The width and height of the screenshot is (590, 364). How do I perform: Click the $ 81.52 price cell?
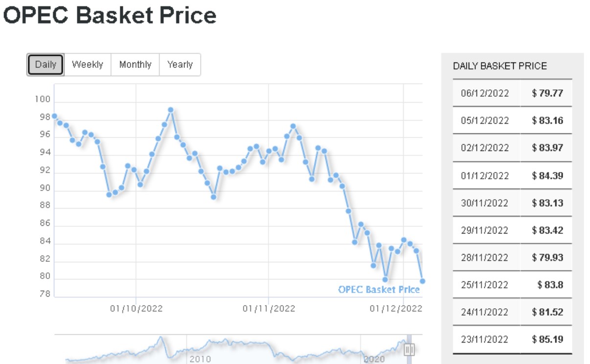tap(546, 312)
